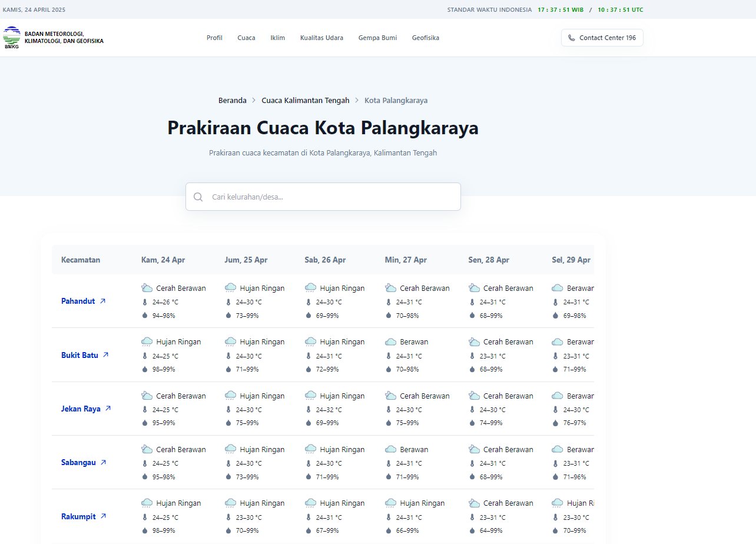This screenshot has width=756, height=544.
Task: Click the arrow icon beside Jekan Raya
Action: click(x=108, y=409)
